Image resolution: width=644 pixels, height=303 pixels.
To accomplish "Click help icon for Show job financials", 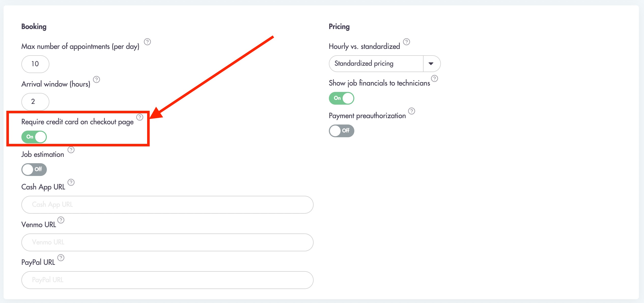I will (x=435, y=78).
